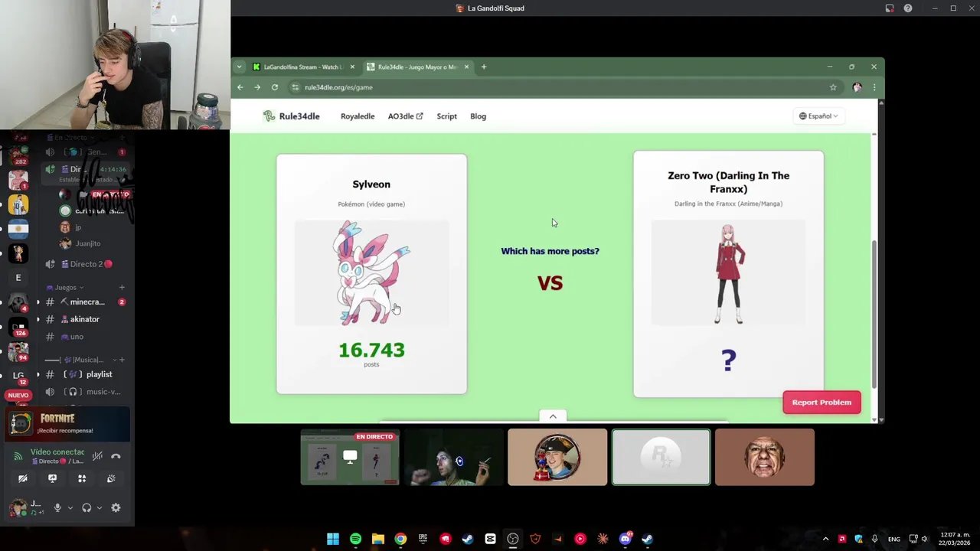This screenshot has height=551, width=980.
Task: Open the Discord soundboard
Action: pos(111,479)
